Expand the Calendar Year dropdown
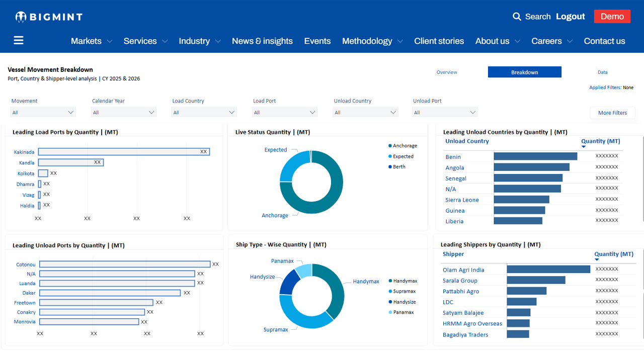This screenshot has width=644, height=362. click(123, 113)
